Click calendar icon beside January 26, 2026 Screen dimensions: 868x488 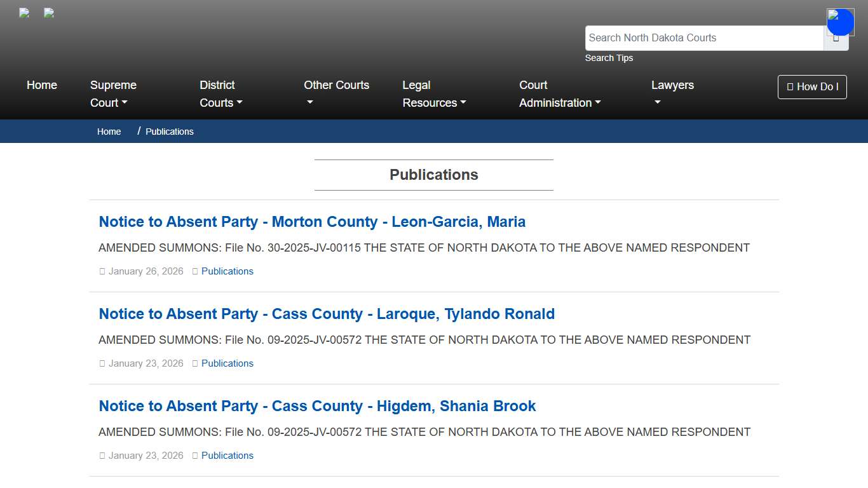[x=102, y=271]
